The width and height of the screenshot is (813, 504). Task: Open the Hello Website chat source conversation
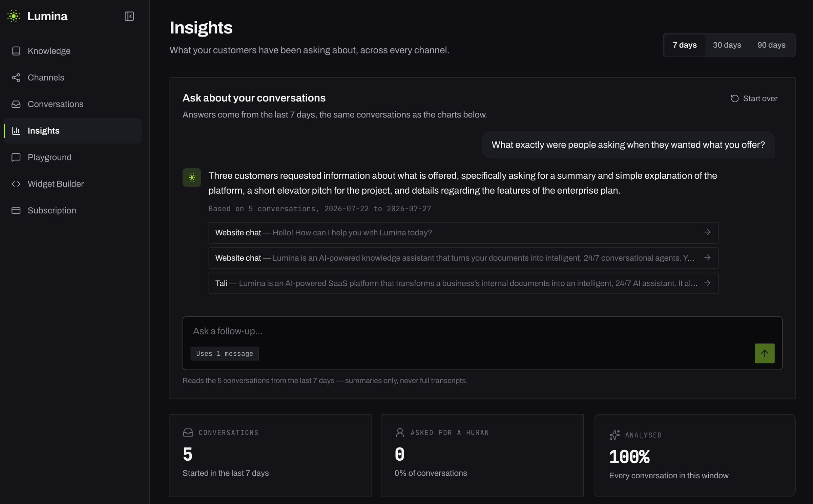463,233
